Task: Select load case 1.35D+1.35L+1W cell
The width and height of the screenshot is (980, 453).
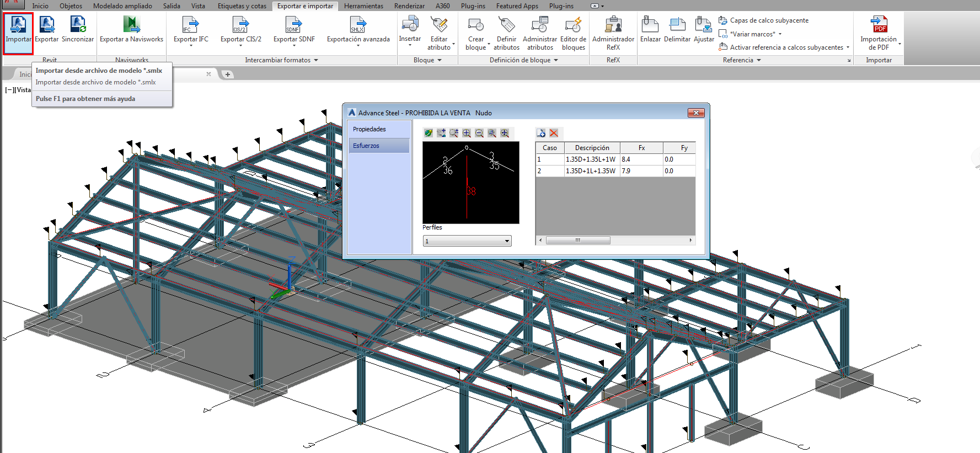Action: point(592,159)
